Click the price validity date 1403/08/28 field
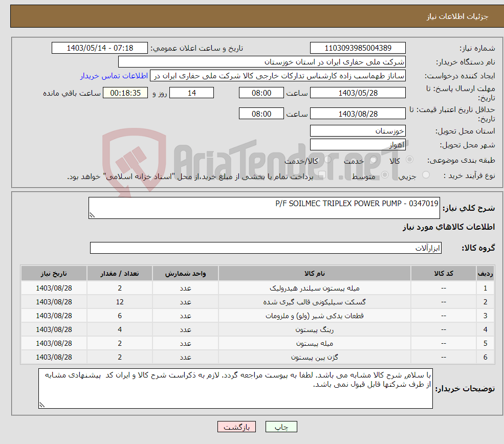504x444 pixels. [358, 114]
